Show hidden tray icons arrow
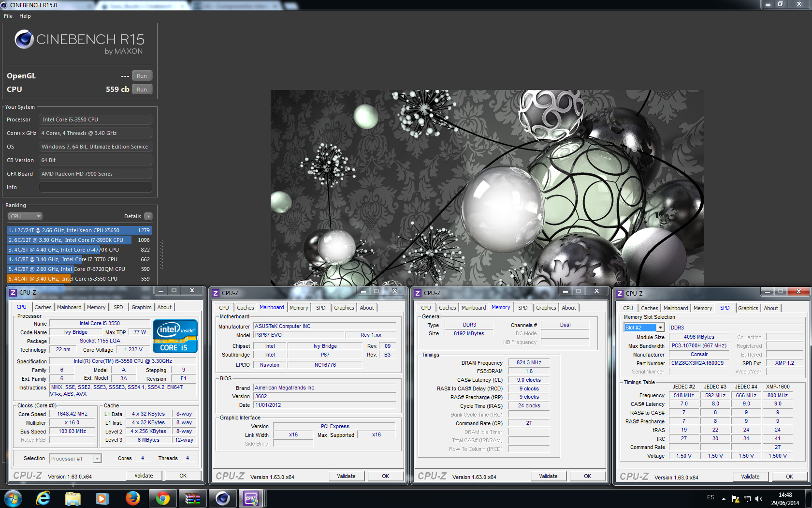812x508 pixels. (x=724, y=499)
